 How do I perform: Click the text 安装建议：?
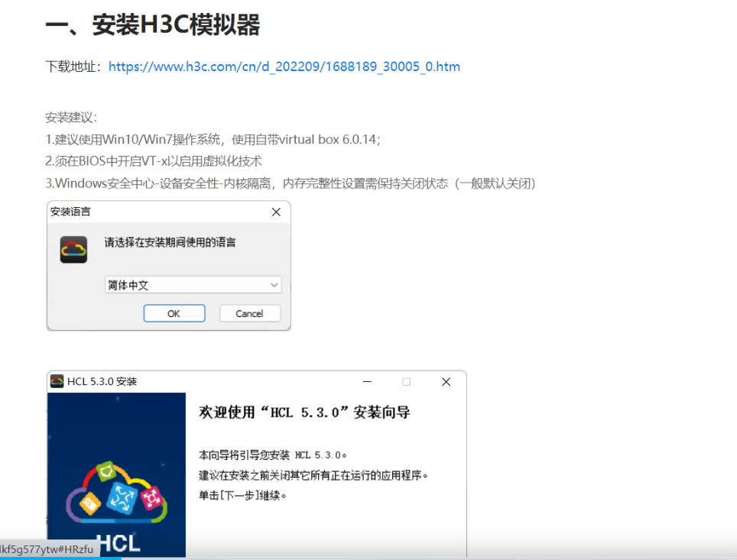coord(71,117)
